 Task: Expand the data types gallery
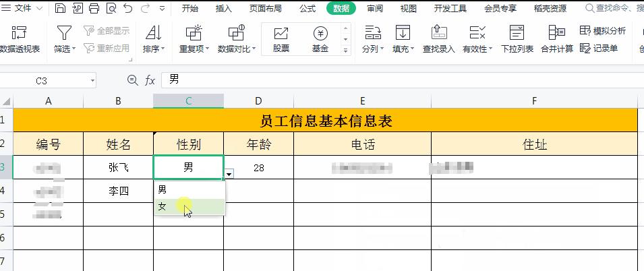coord(346,51)
